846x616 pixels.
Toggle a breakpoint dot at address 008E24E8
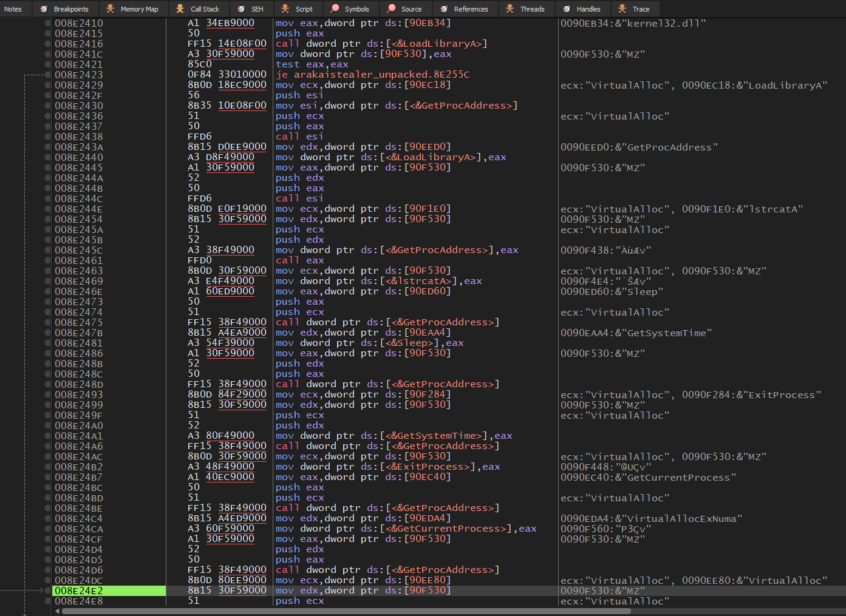coord(47,601)
